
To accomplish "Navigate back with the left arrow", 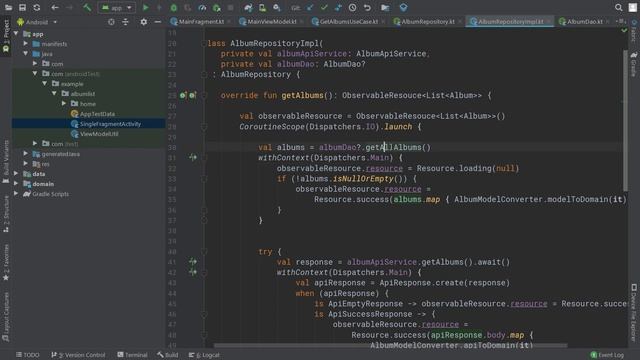I will (x=55, y=7).
